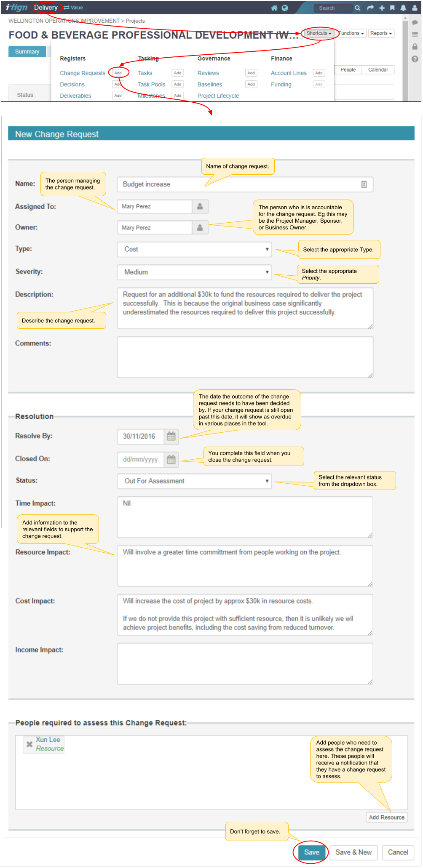The height and width of the screenshot is (868, 423).
Task: Open the Account Lines link
Action: [x=289, y=73]
